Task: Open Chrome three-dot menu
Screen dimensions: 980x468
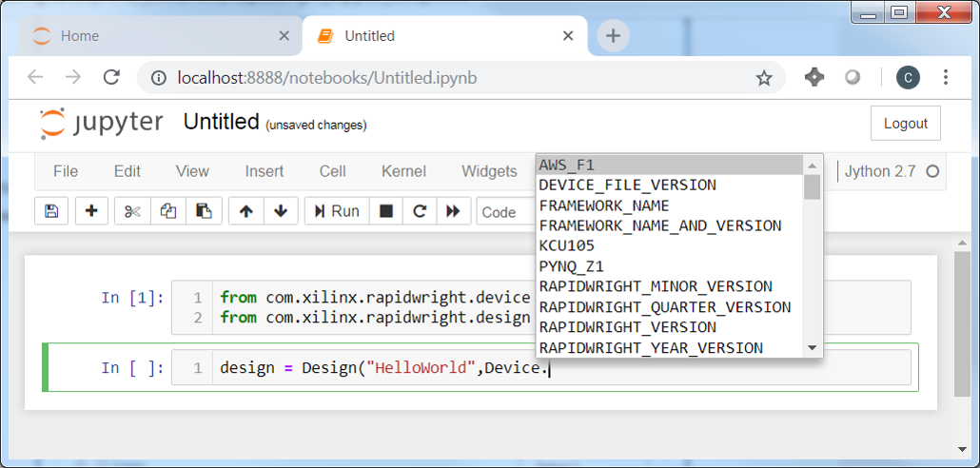Action: tap(946, 77)
